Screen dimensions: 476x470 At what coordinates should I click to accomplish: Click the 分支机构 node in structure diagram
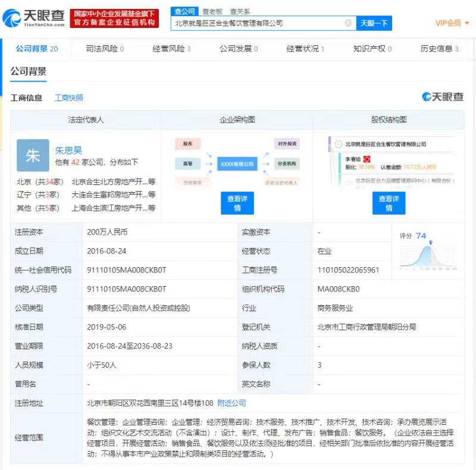287,164
